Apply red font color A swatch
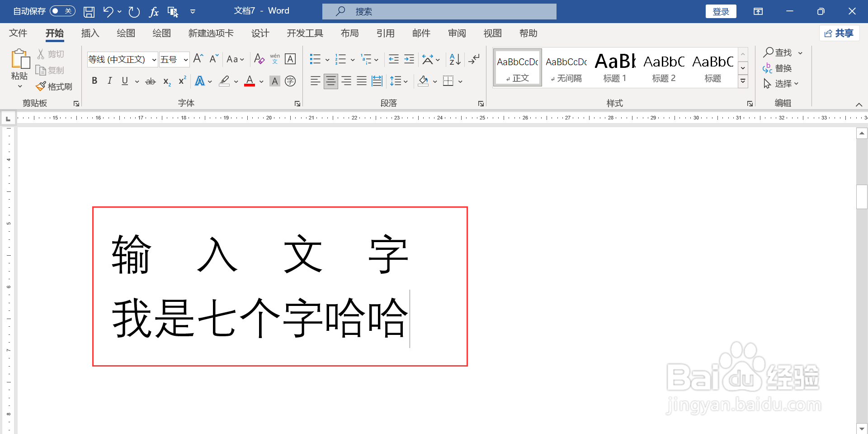868x434 pixels. pyautogui.click(x=250, y=81)
